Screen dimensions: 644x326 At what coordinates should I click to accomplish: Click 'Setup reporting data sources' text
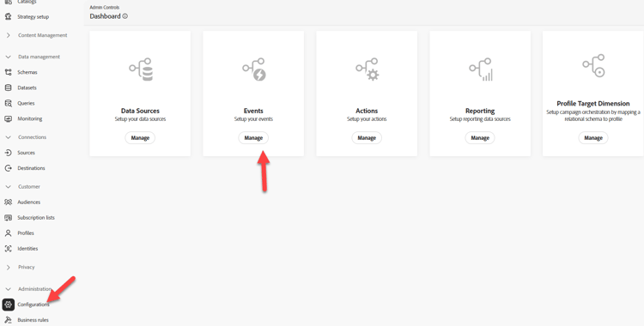(480, 119)
